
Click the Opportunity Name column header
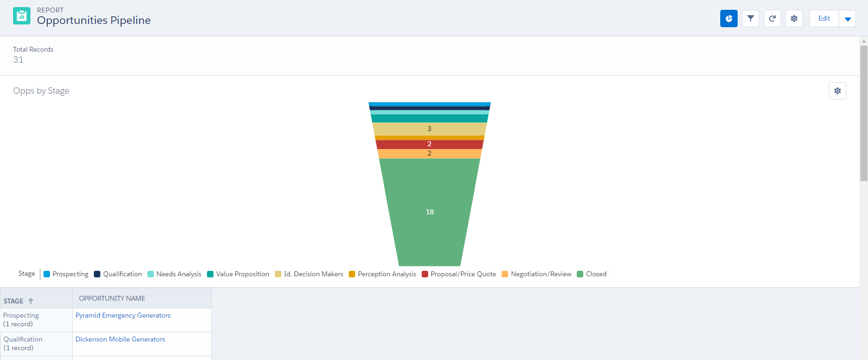tap(112, 299)
